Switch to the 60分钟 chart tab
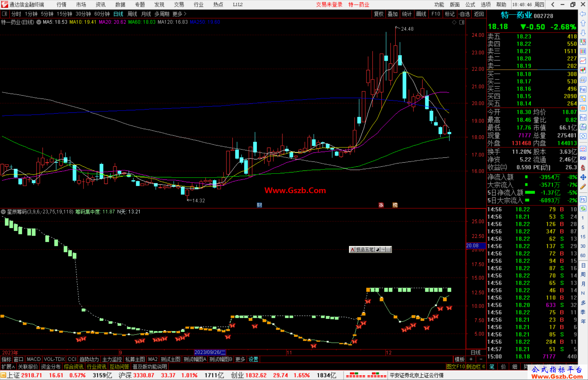The height and width of the screenshot is (380, 588). [x=102, y=14]
